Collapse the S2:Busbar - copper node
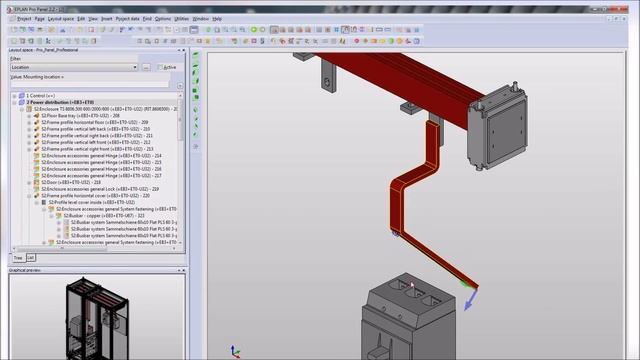The height and width of the screenshot is (360, 640). point(51,216)
